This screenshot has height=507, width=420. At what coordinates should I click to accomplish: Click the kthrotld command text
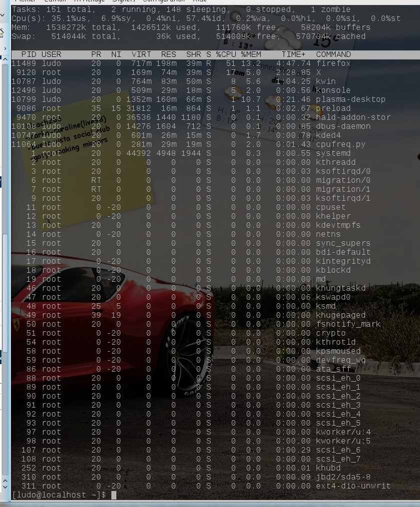336,342
